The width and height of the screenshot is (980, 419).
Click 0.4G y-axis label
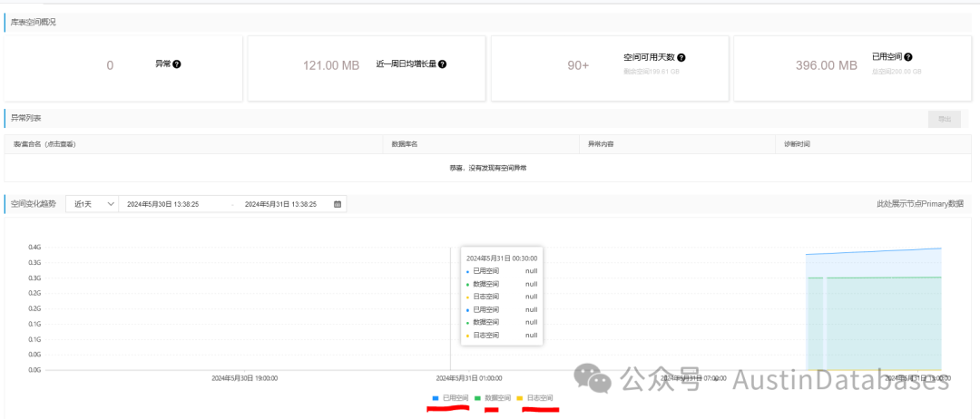coord(34,248)
